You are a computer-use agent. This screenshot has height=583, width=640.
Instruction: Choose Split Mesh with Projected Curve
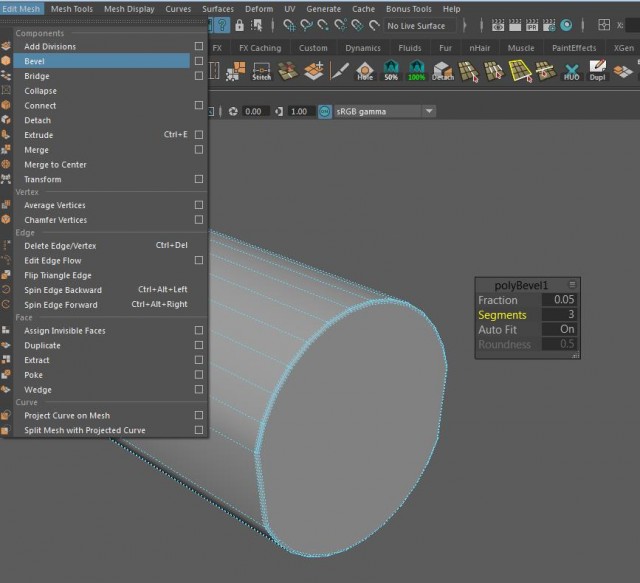(102, 430)
